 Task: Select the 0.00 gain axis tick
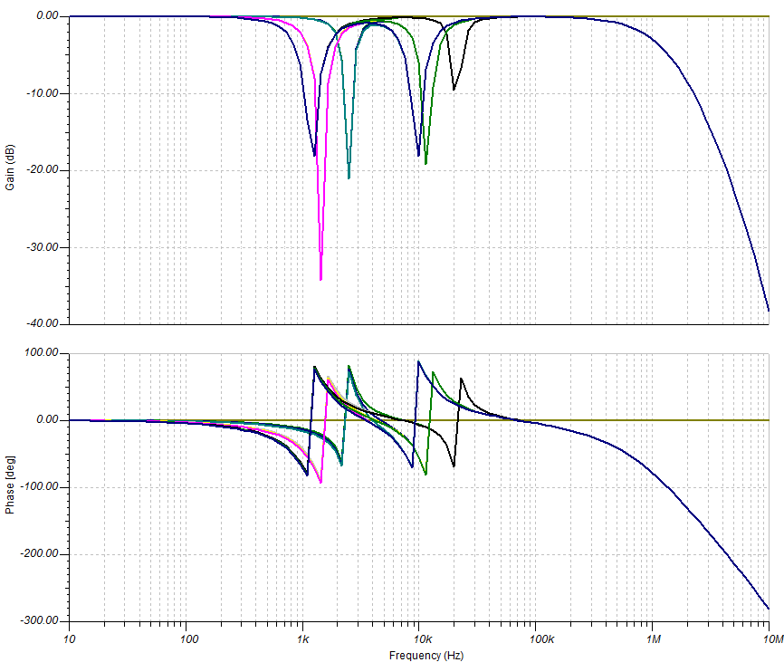tap(47, 16)
